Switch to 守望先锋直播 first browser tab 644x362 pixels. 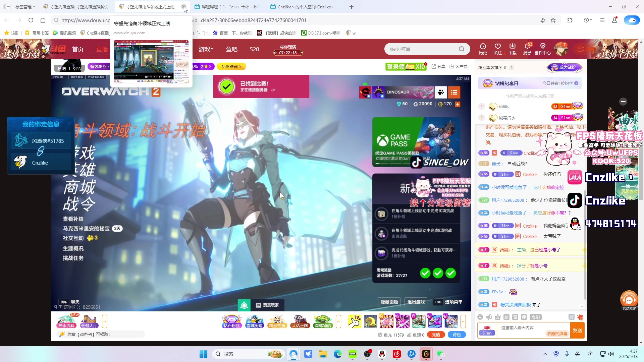click(x=76, y=7)
